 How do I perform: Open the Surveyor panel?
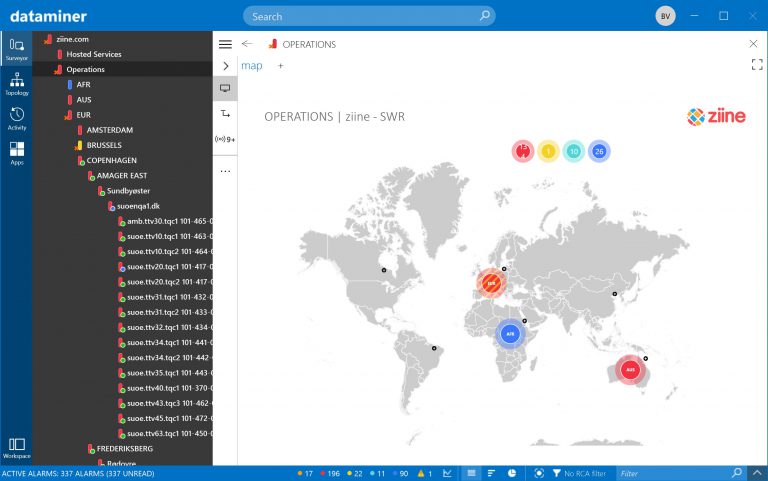(x=16, y=48)
